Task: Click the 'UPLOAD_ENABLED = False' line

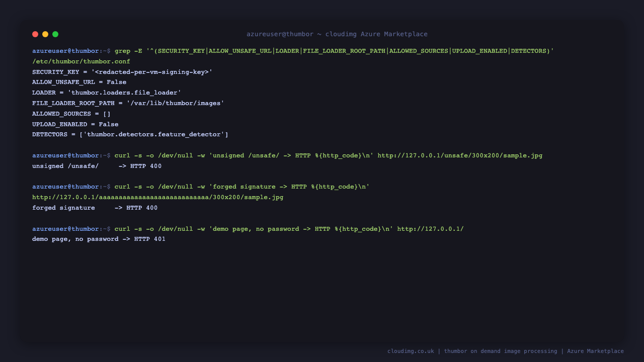Action: click(x=75, y=124)
